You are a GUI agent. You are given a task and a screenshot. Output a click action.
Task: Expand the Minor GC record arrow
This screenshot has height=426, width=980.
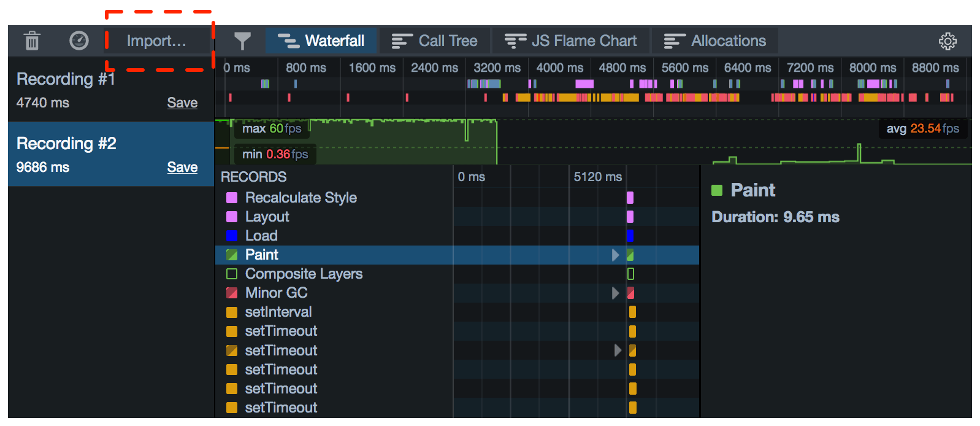[x=616, y=293]
